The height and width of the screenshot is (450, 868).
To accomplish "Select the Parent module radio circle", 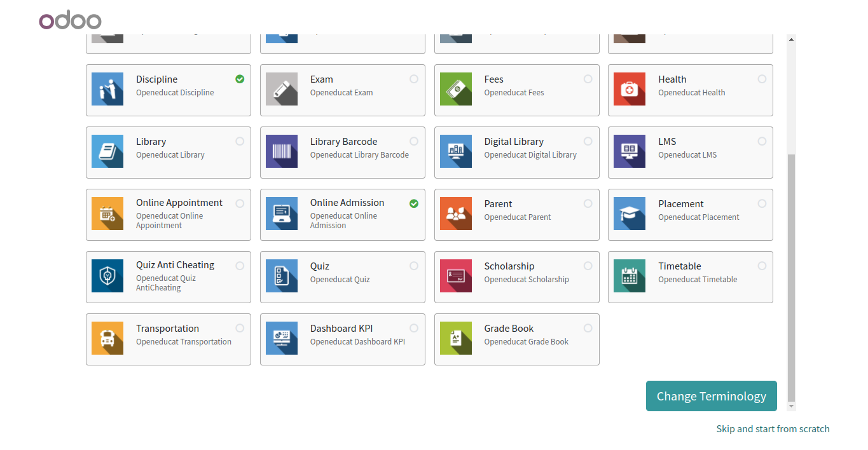I will [x=588, y=203].
